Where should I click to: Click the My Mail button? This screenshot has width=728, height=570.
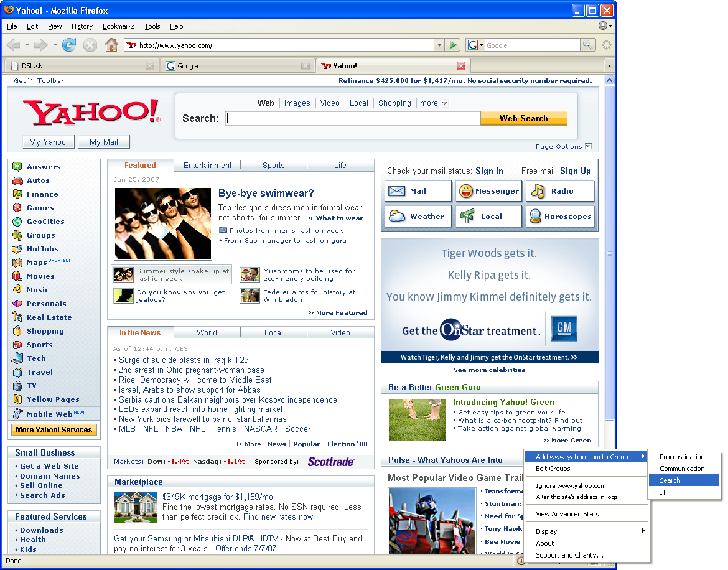(104, 142)
